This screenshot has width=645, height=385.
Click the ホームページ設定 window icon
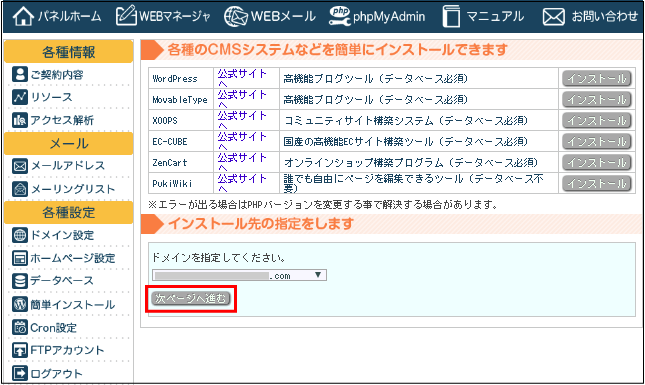point(20,258)
